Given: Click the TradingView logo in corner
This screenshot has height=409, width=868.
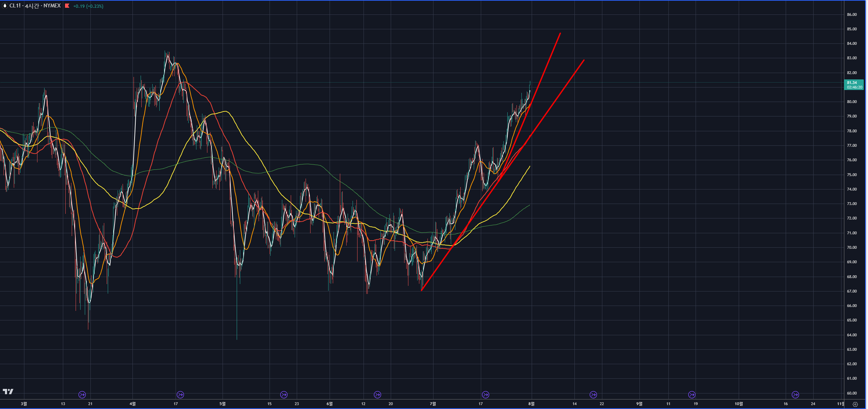Looking at the screenshot, I should 8,391.
